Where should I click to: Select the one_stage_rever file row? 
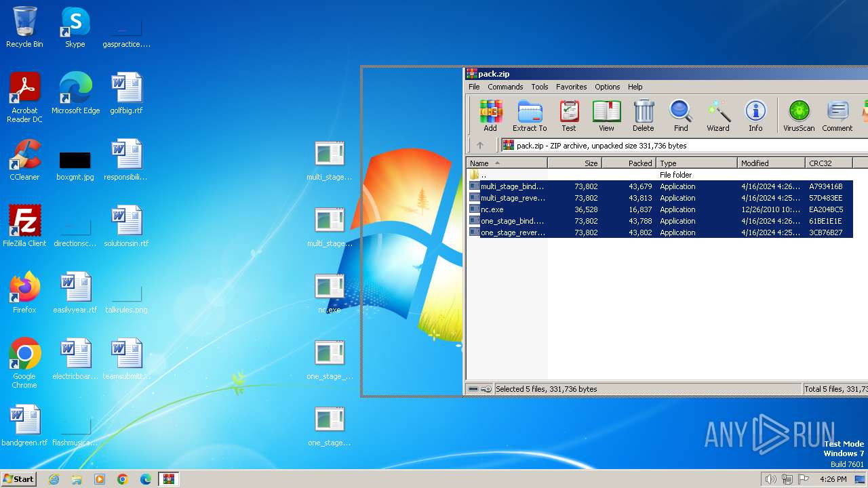pos(660,232)
